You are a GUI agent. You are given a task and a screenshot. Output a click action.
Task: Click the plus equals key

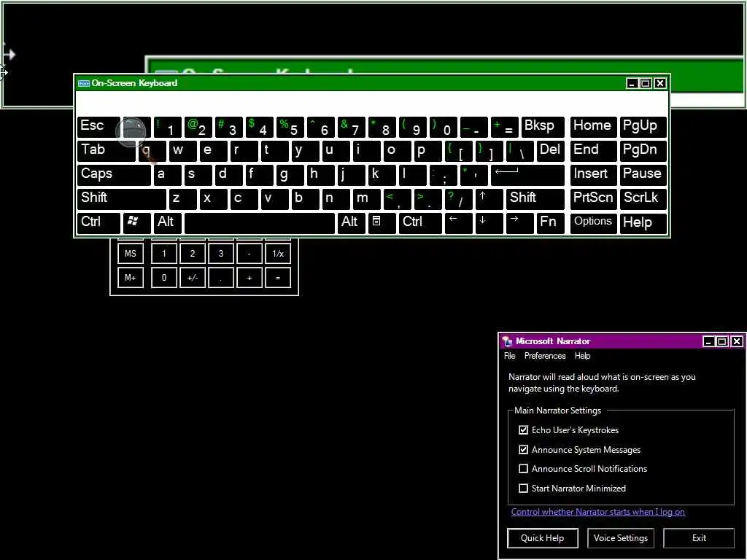coord(504,127)
